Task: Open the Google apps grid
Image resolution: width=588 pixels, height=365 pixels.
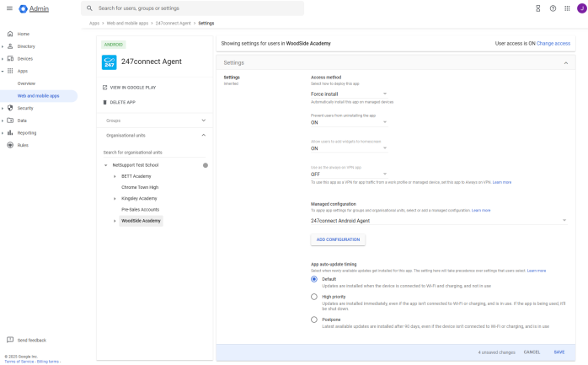Action: pyautogui.click(x=567, y=8)
